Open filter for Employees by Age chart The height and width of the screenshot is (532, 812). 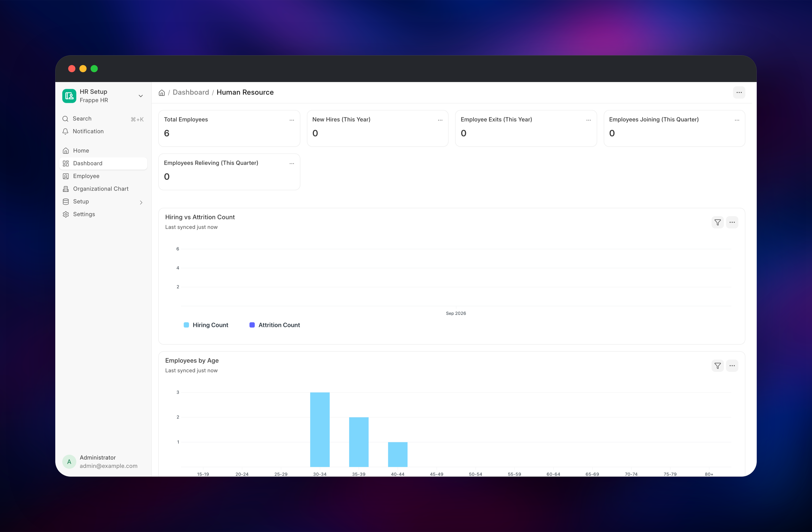coord(718,365)
